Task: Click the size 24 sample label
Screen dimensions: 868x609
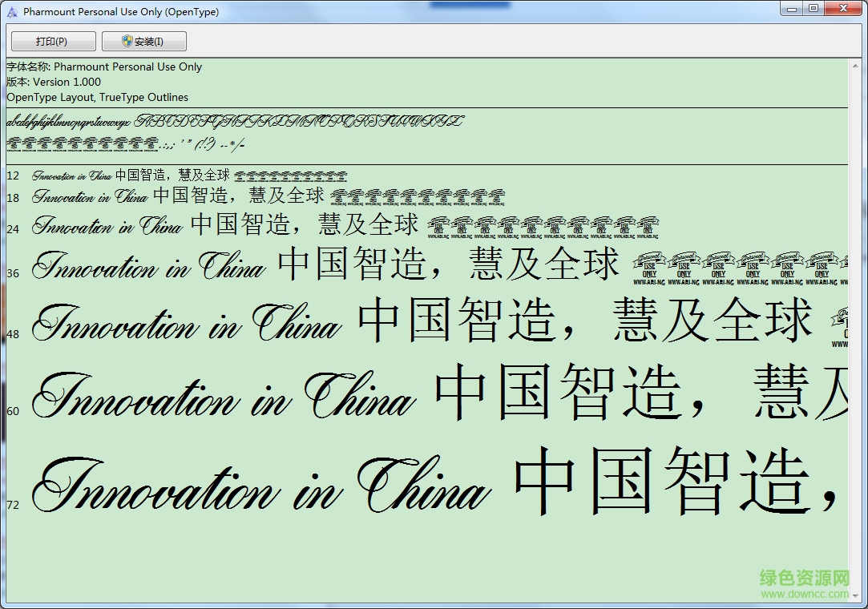Action: pyautogui.click(x=13, y=229)
